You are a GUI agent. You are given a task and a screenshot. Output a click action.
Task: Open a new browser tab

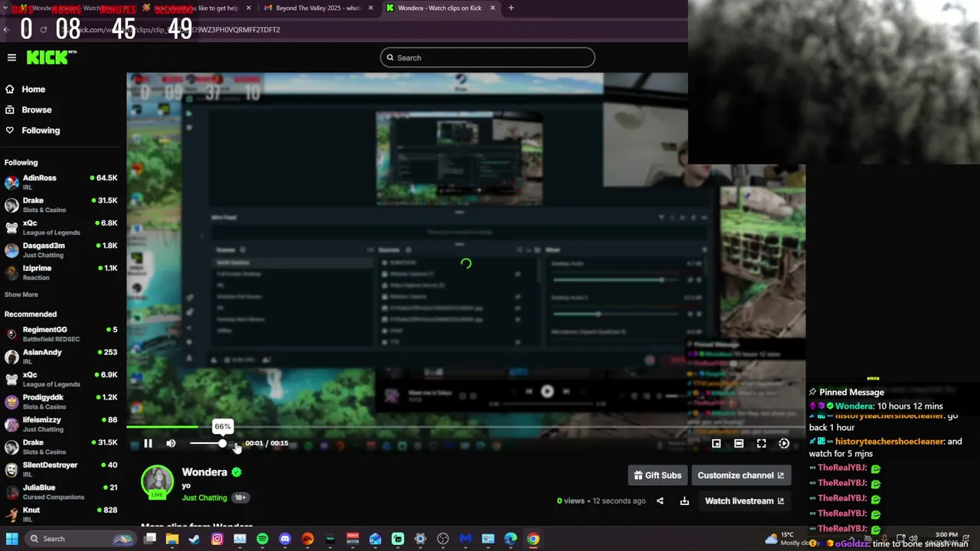[511, 8]
